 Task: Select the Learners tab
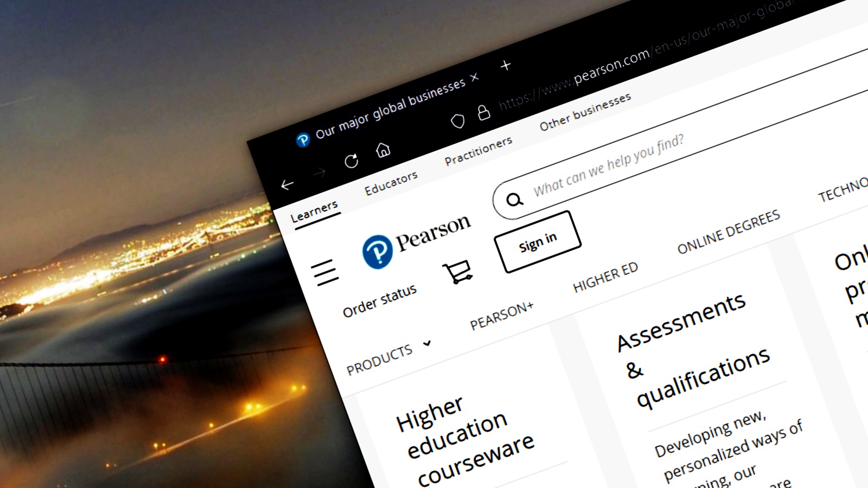click(x=314, y=211)
